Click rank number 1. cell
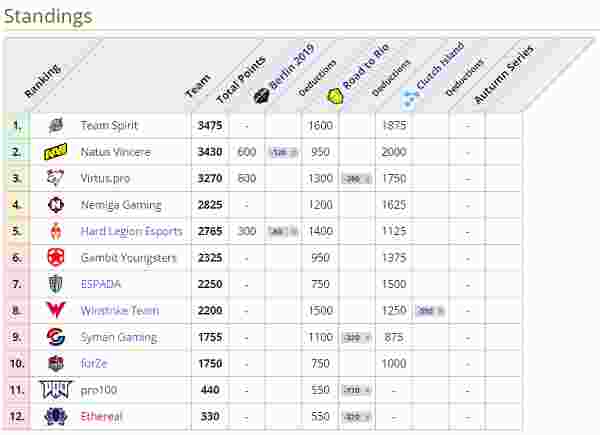The image size is (600, 435). click(x=16, y=125)
